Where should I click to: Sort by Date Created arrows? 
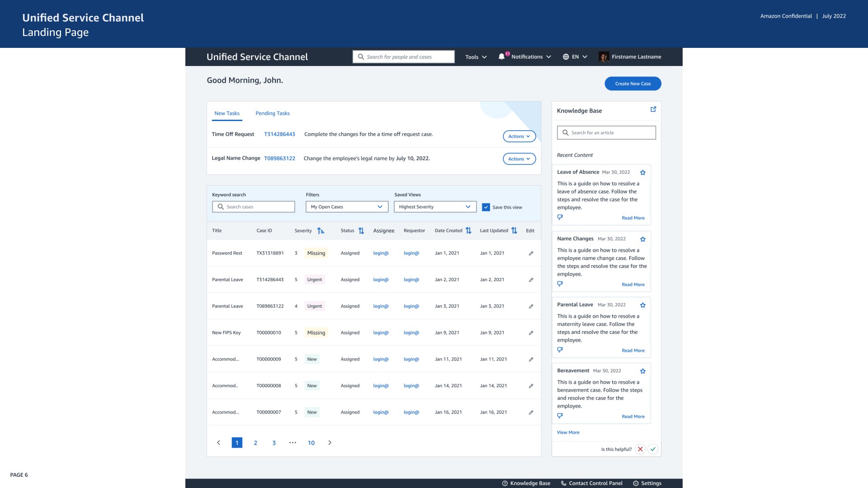[x=468, y=231]
